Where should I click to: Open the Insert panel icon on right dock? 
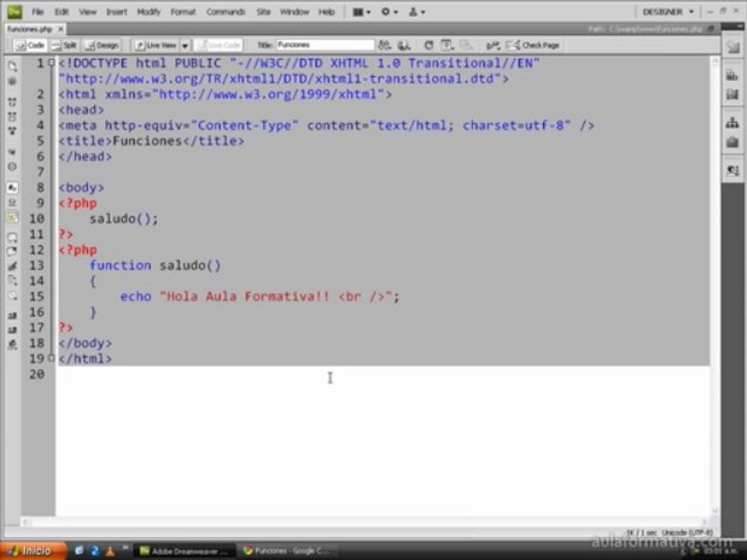733,46
